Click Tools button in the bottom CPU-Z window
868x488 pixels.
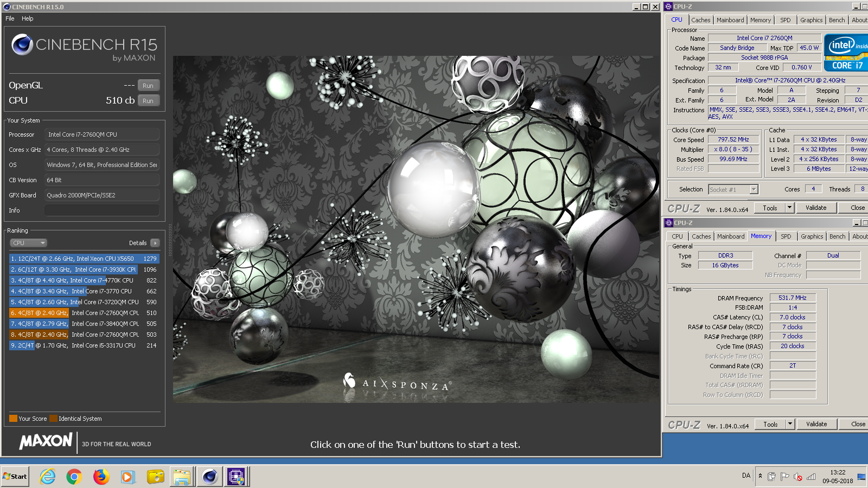tap(770, 424)
